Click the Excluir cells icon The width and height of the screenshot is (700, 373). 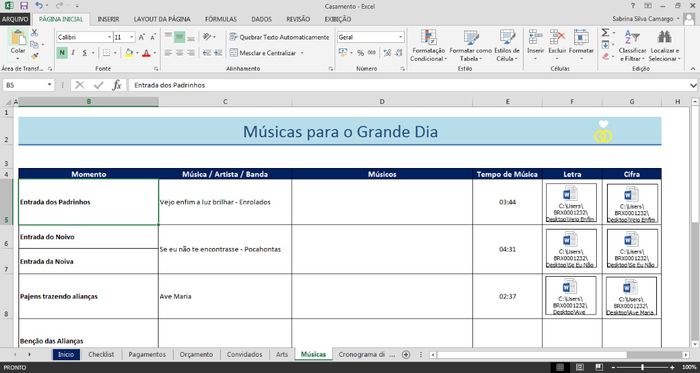(x=557, y=37)
